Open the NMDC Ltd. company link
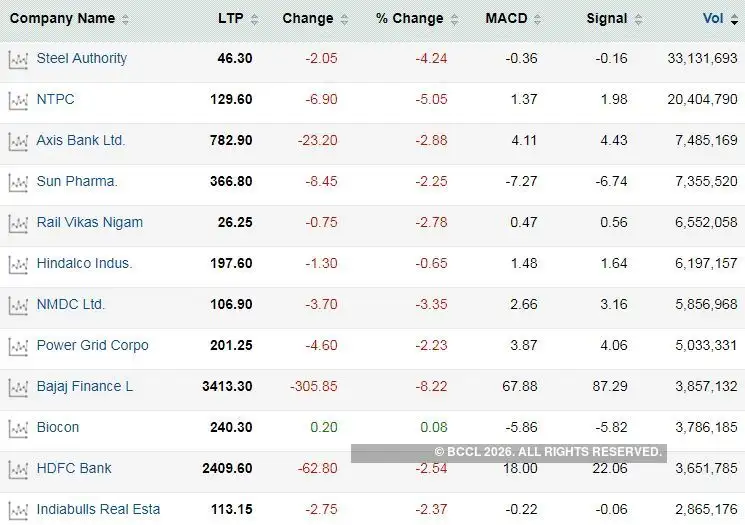This screenshot has width=745, height=525. point(71,304)
